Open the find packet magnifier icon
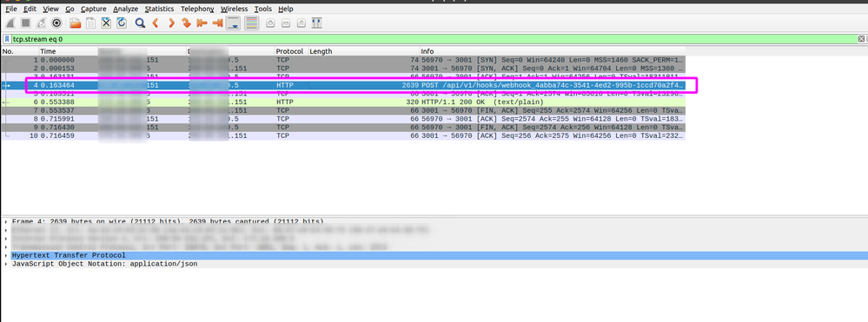 coord(140,23)
